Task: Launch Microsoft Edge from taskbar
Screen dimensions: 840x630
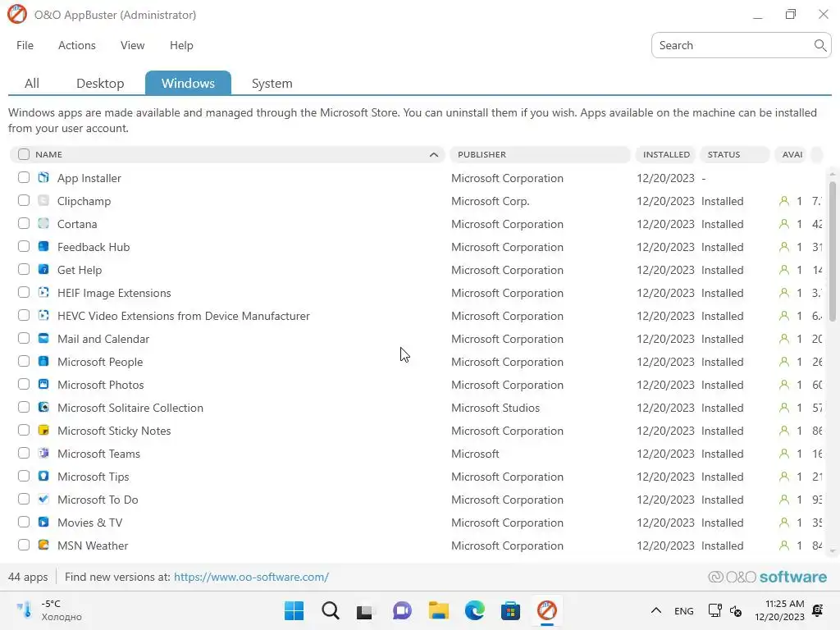Action: tap(475, 610)
